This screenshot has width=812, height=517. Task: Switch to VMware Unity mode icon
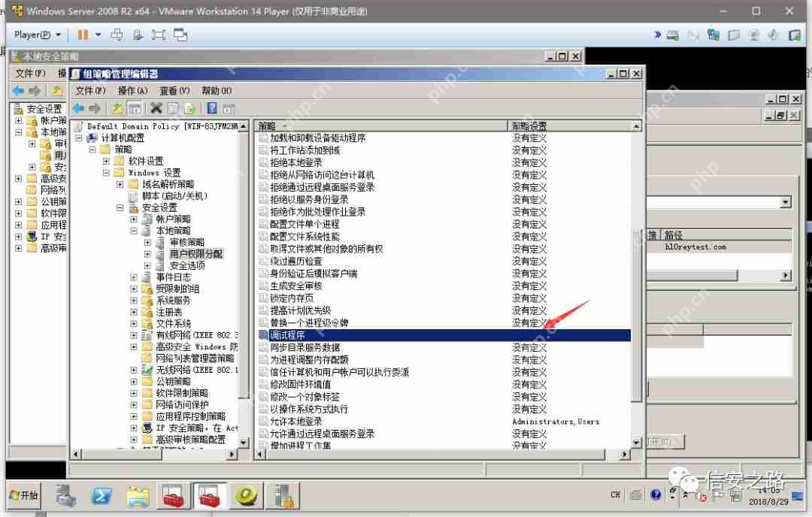tap(180, 35)
